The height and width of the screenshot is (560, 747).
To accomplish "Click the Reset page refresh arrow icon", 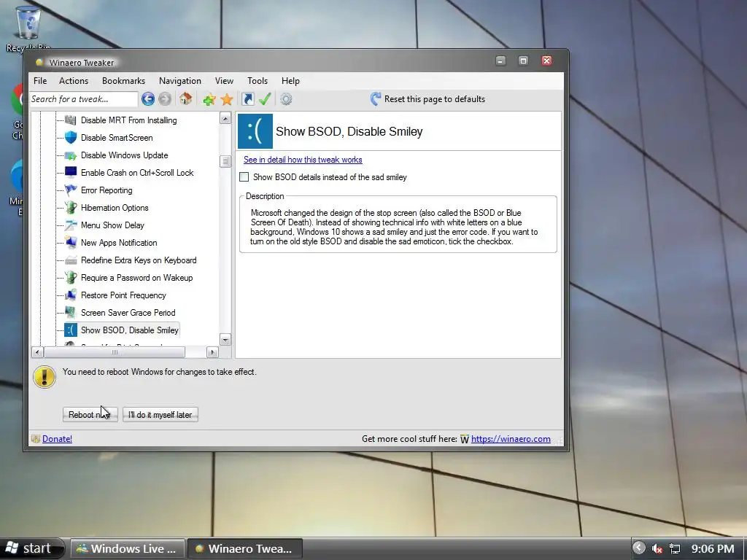I will (x=376, y=99).
